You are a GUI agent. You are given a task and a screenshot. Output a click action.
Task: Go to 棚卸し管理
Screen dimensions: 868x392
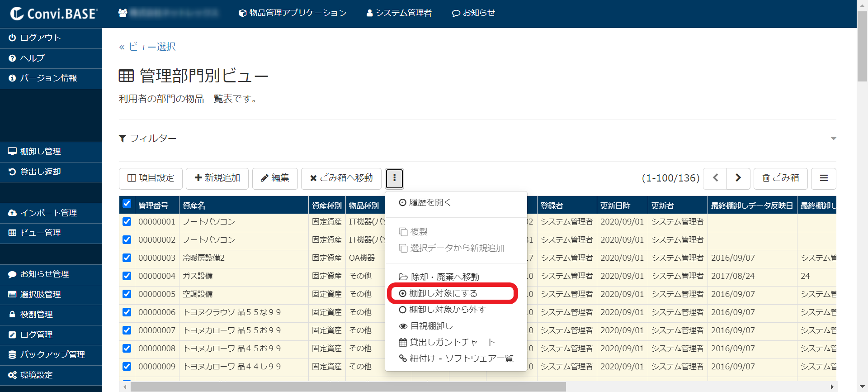pyautogui.click(x=51, y=152)
